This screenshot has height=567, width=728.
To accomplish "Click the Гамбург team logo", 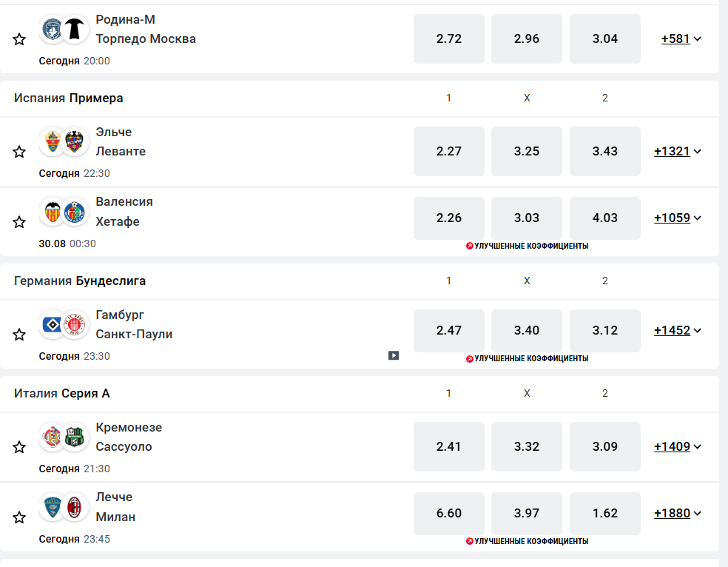I will click(x=53, y=324).
